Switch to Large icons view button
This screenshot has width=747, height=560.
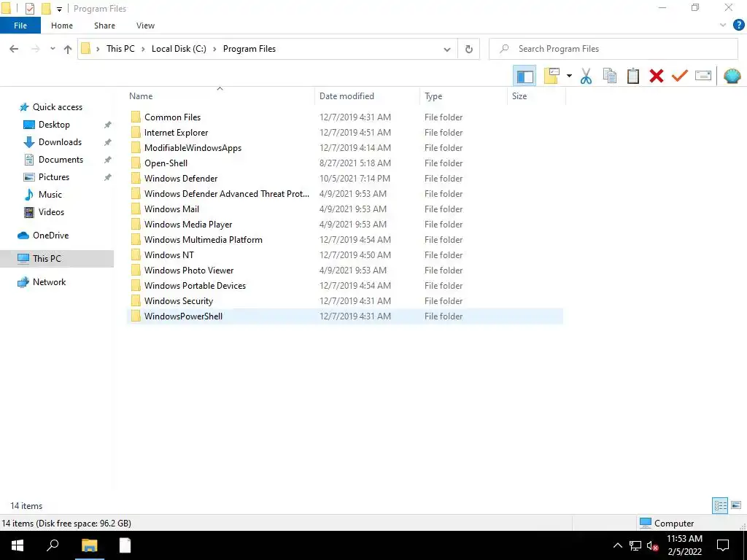[x=736, y=505]
